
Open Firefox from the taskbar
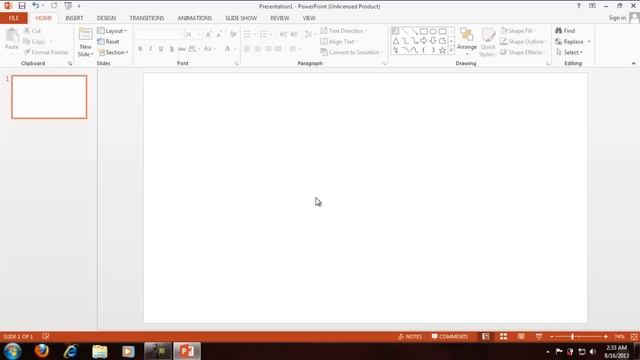(42, 351)
